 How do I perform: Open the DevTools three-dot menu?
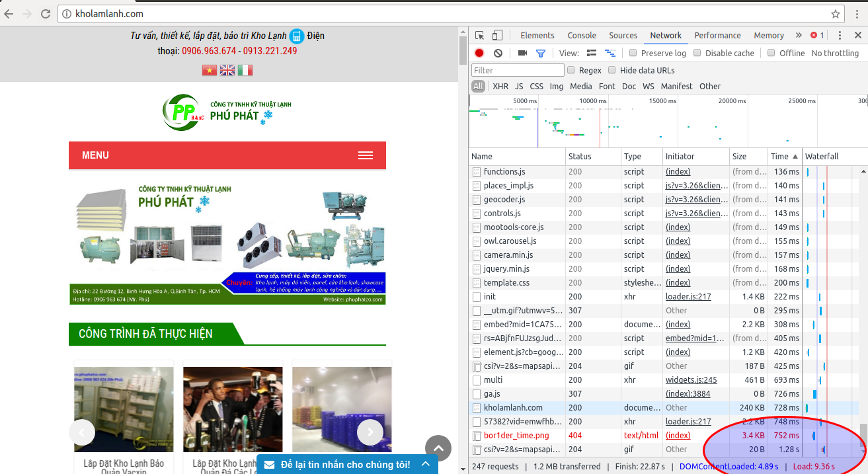click(x=840, y=36)
